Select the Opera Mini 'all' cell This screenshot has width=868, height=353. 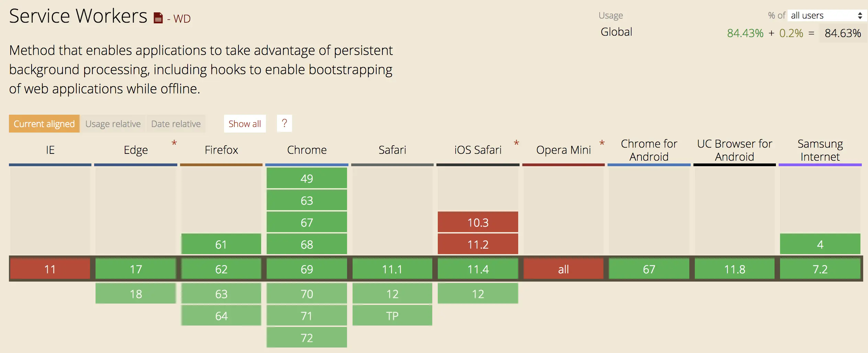pos(564,269)
